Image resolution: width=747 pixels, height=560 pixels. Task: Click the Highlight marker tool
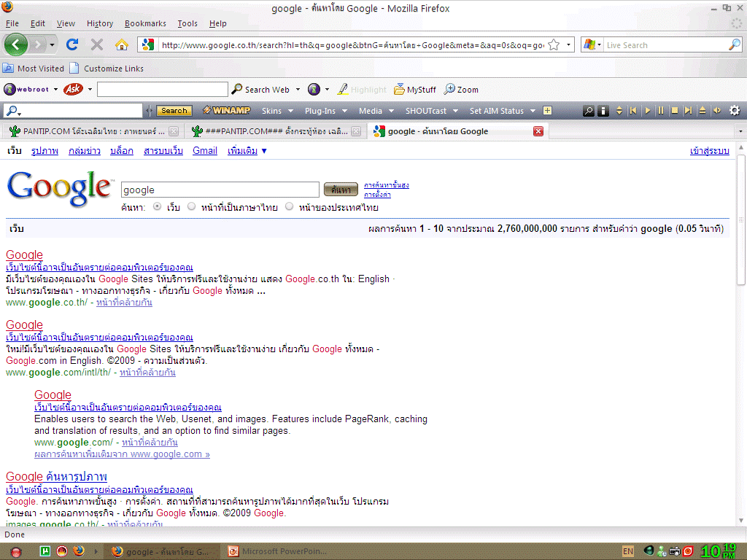362,90
